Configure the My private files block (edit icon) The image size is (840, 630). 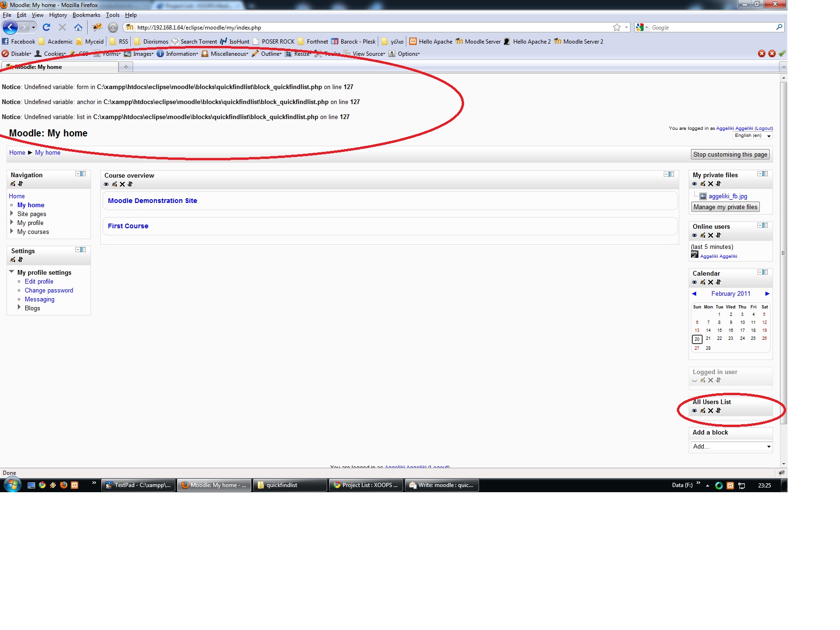[703, 184]
